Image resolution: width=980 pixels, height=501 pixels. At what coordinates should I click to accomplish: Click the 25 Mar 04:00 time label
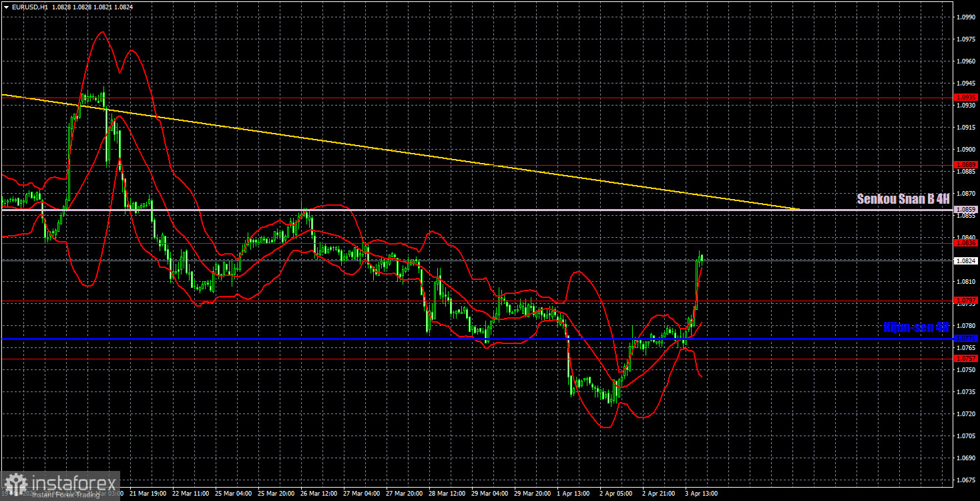pyautogui.click(x=233, y=494)
